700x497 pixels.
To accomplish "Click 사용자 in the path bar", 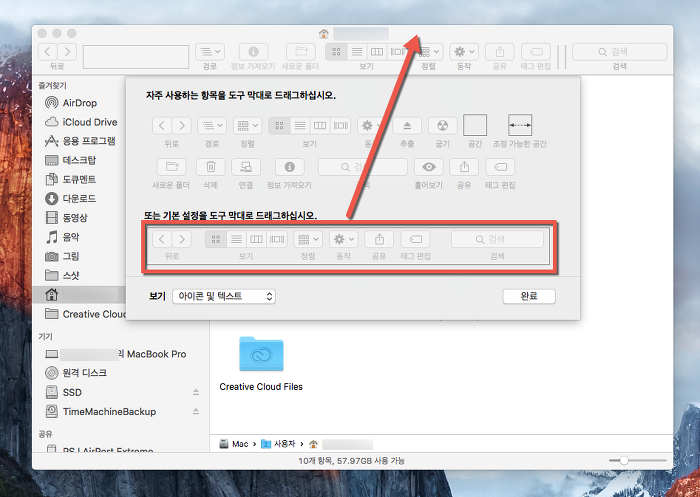I will 278,444.
